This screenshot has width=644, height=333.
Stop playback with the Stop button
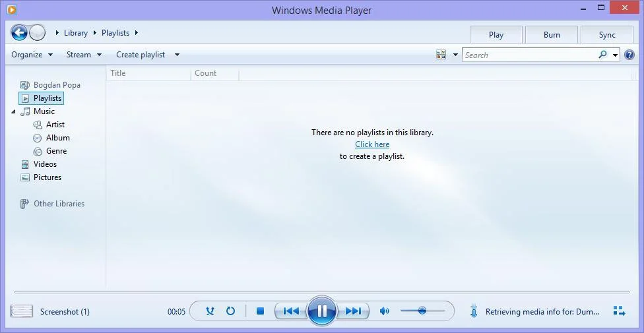260,311
